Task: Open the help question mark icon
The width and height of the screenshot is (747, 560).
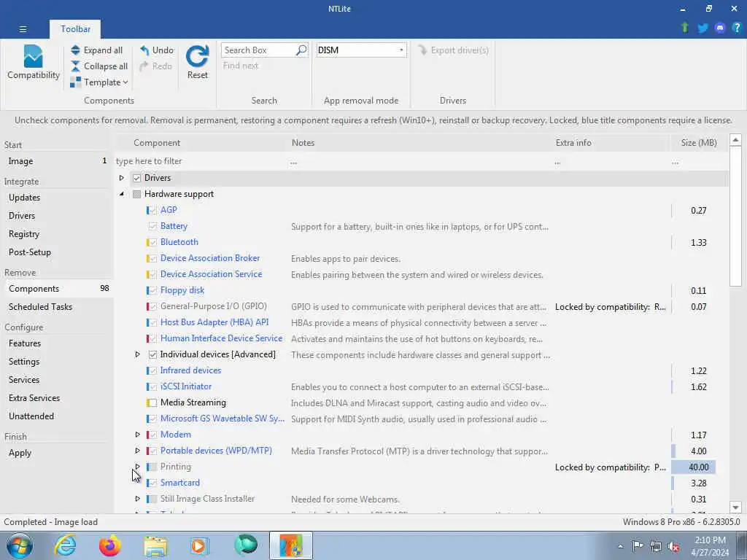Action: click(x=737, y=28)
